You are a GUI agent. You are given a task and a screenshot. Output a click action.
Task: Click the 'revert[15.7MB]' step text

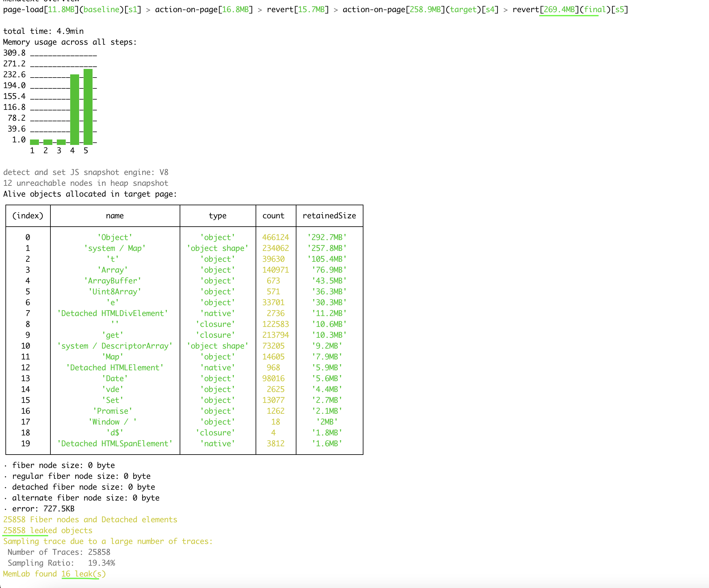pyautogui.click(x=298, y=10)
